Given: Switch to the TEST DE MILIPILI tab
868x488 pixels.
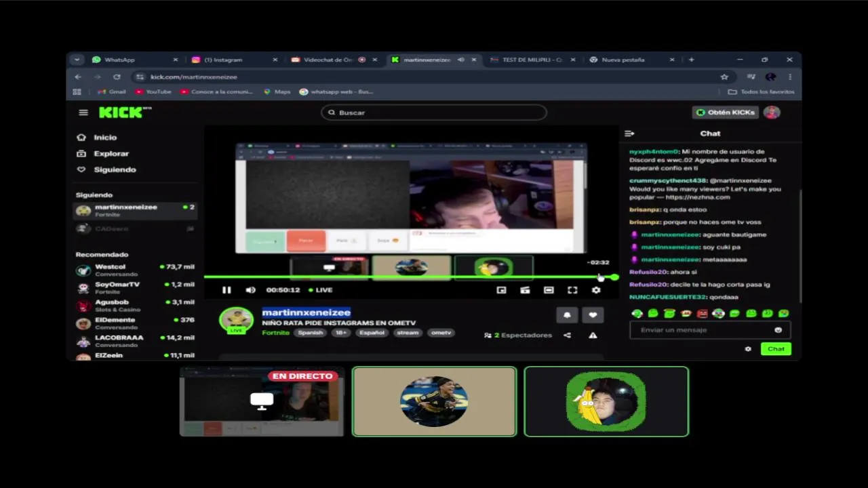Looking at the screenshot, I should click(x=532, y=60).
